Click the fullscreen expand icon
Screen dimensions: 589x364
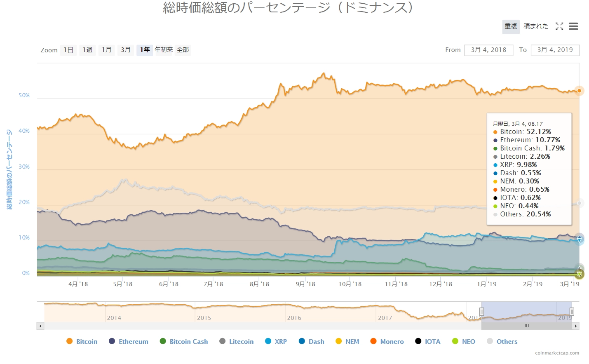559,26
